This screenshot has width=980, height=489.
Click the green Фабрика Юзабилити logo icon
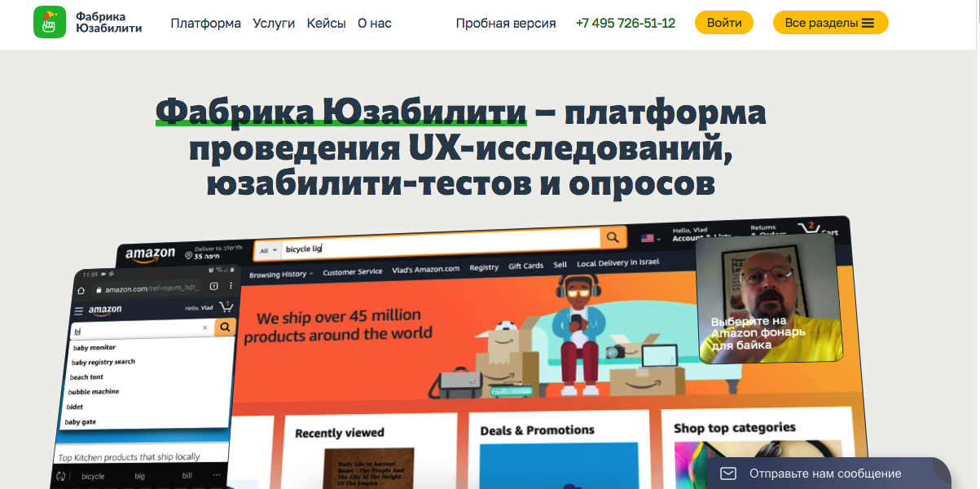[x=50, y=23]
